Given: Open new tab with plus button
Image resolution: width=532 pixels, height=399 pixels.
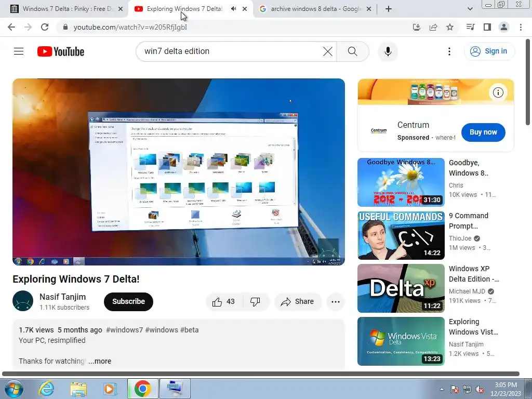Looking at the screenshot, I should coord(389,9).
